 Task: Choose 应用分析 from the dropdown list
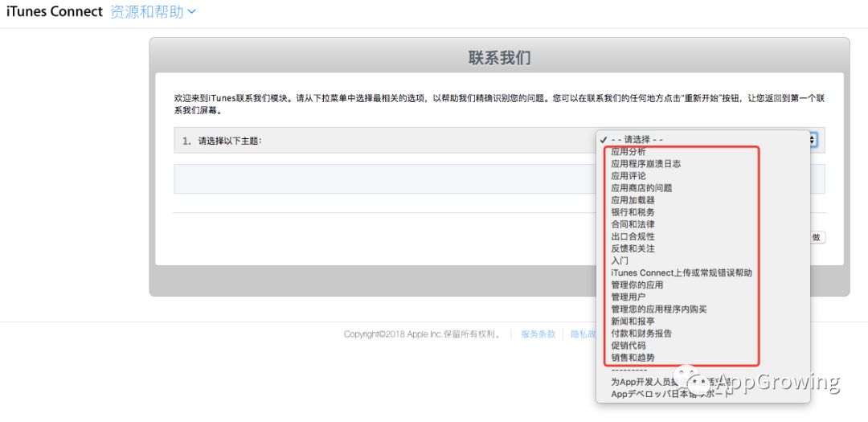[x=703, y=152]
